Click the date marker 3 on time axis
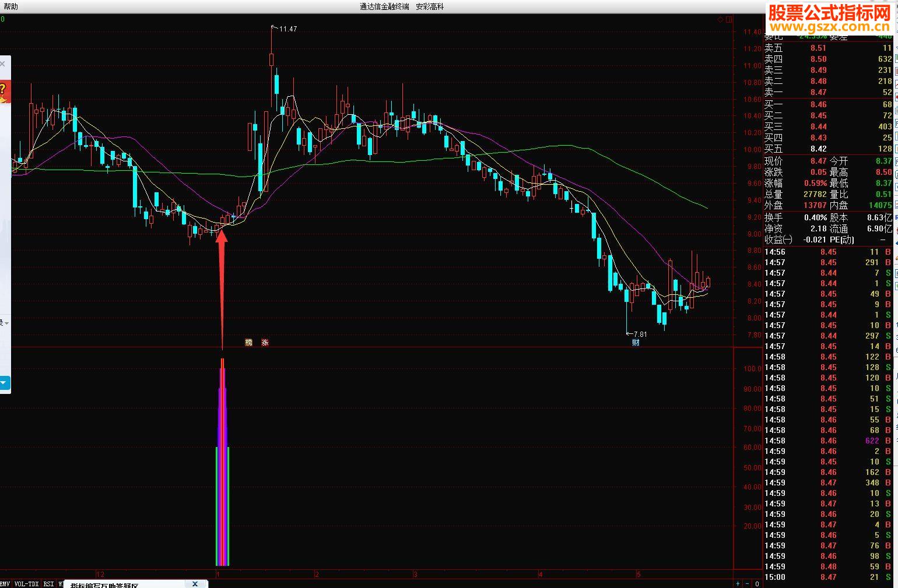 coord(416,574)
